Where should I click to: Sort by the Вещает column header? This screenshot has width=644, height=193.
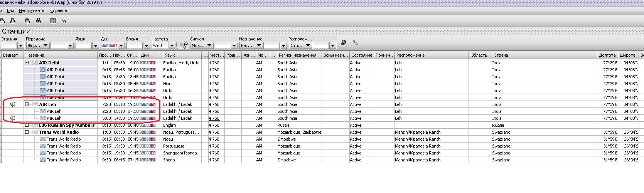tap(12, 55)
